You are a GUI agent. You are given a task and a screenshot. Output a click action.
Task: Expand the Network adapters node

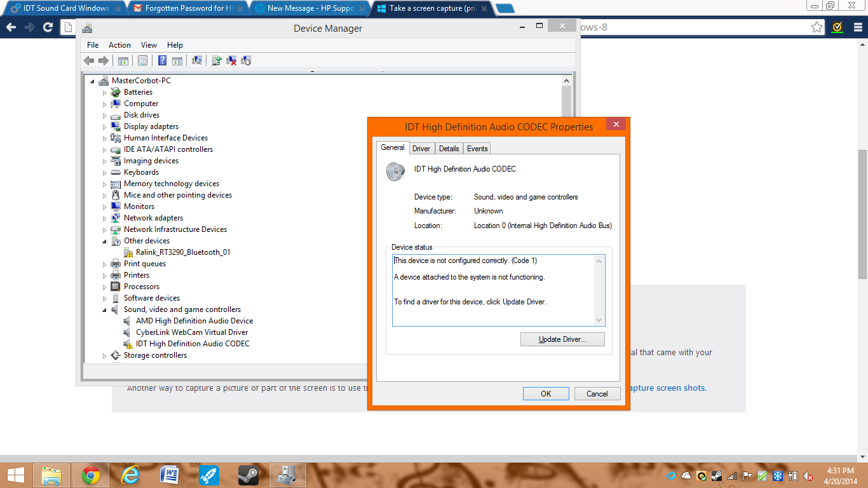pyautogui.click(x=105, y=218)
